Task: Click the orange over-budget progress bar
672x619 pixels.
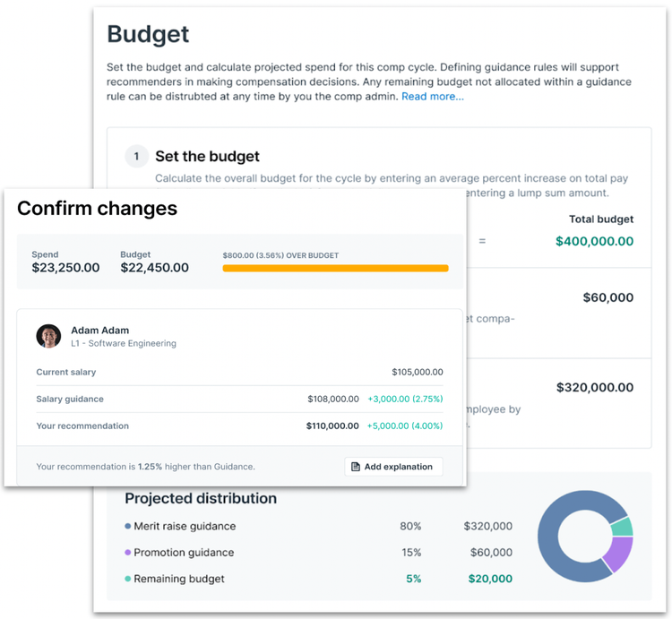Action: click(x=336, y=268)
